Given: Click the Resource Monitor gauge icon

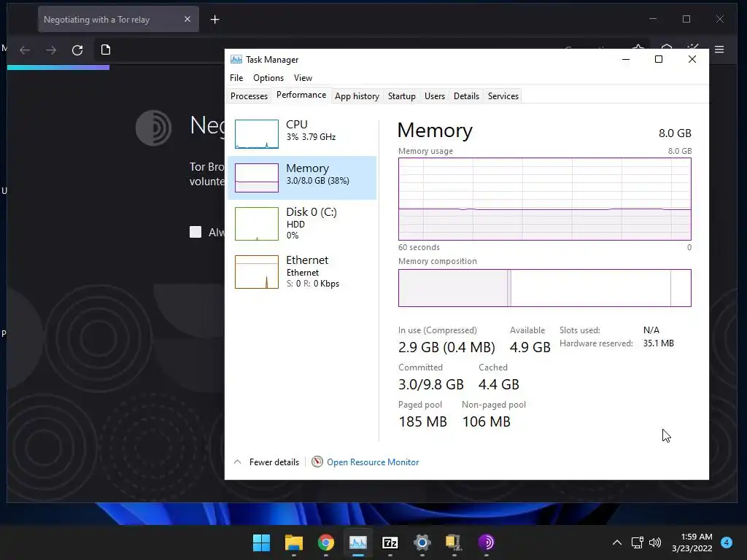Looking at the screenshot, I should [317, 462].
